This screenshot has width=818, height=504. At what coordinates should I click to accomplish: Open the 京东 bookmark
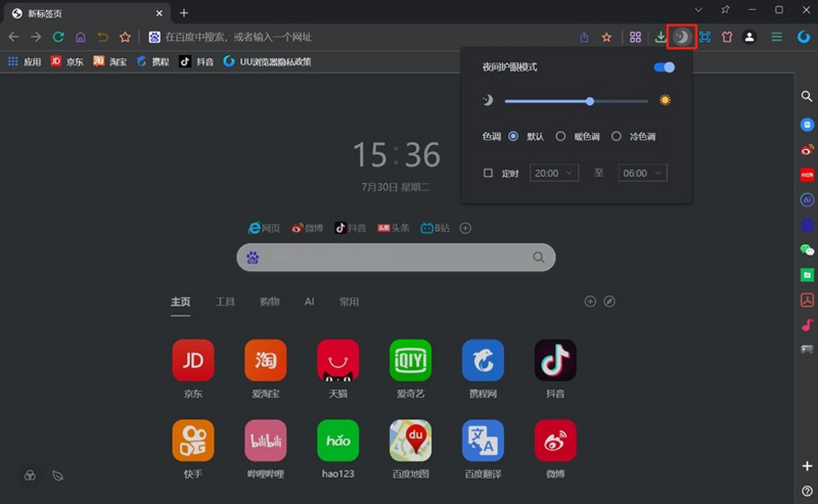(x=67, y=61)
